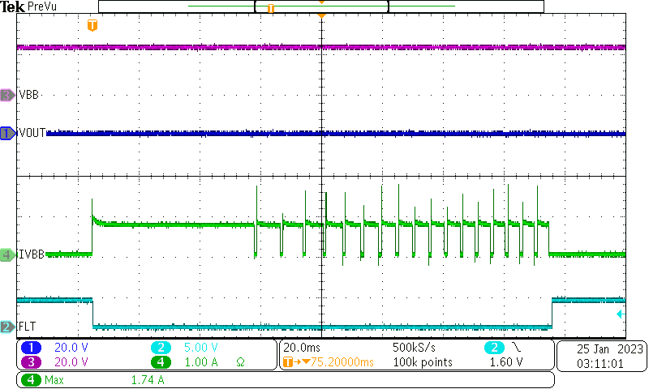The height and width of the screenshot is (389, 649).
Task: Click the trigger source channel 2 badge
Action: (x=494, y=348)
